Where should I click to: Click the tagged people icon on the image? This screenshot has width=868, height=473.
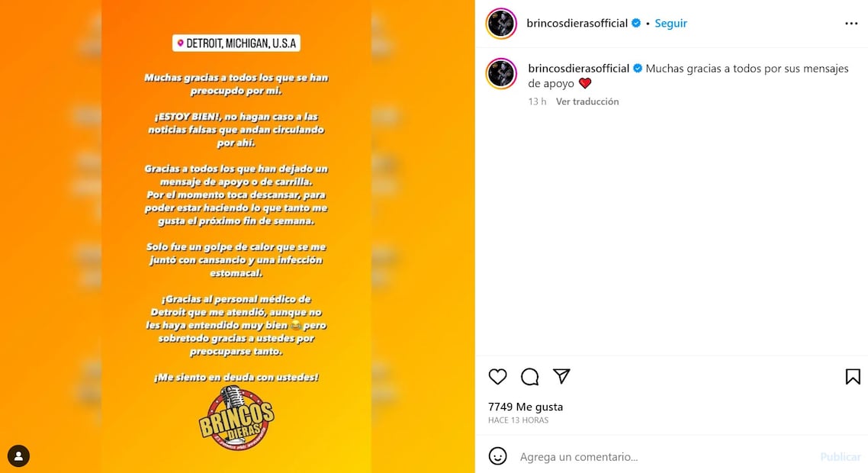coord(18,455)
